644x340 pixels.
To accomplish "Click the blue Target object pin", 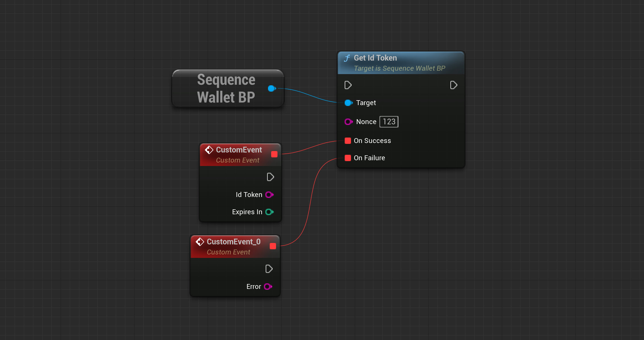I will click(348, 103).
